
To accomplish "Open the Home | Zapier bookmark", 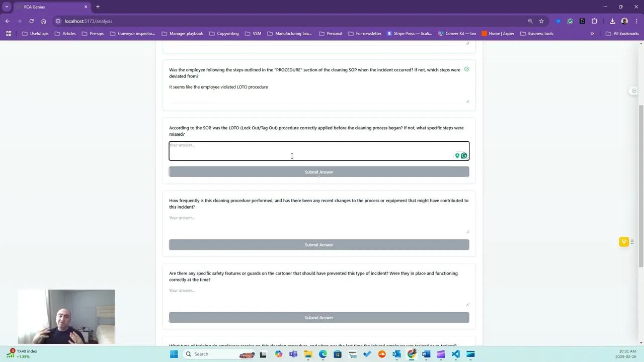I will pos(498,34).
